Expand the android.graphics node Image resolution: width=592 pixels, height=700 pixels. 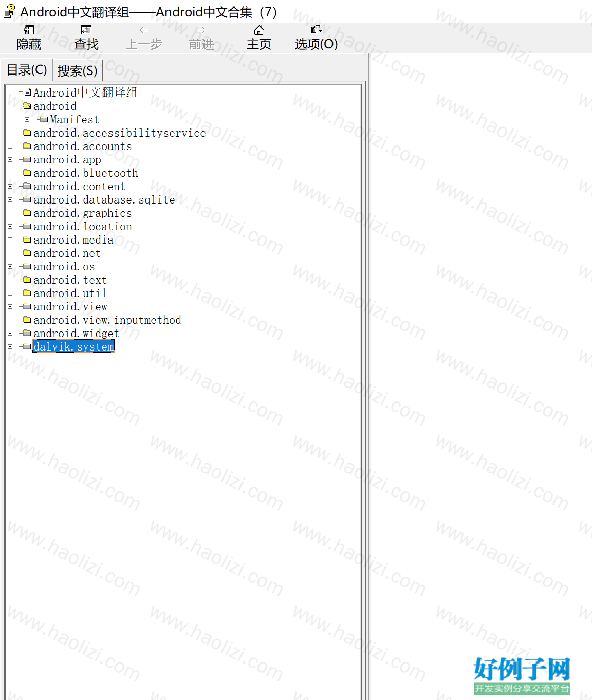point(10,213)
